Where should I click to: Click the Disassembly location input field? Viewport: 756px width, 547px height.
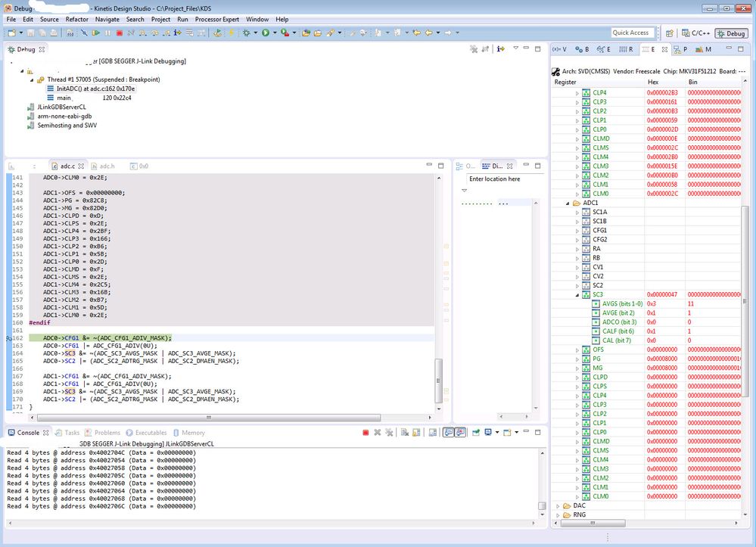(x=504, y=179)
